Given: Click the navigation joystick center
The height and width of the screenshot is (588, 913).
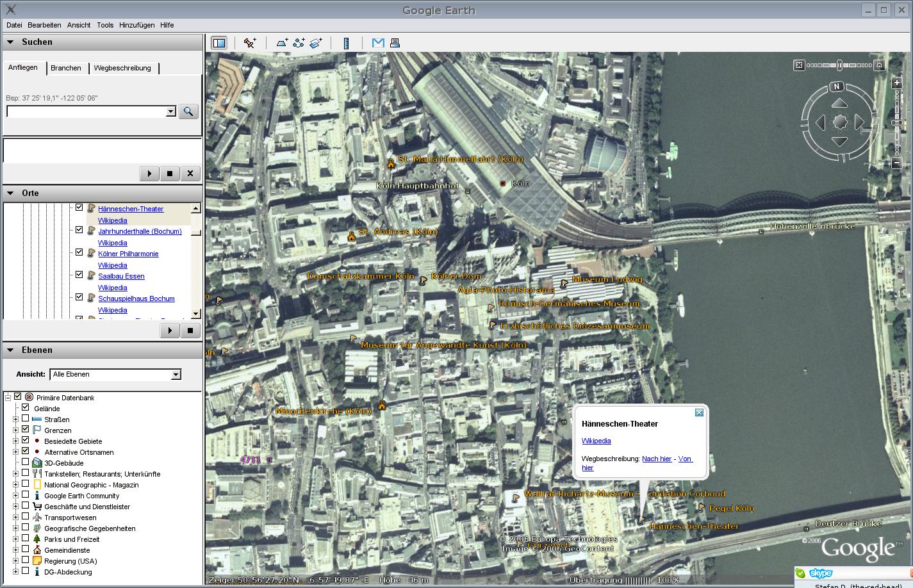Looking at the screenshot, I should 839,122.
